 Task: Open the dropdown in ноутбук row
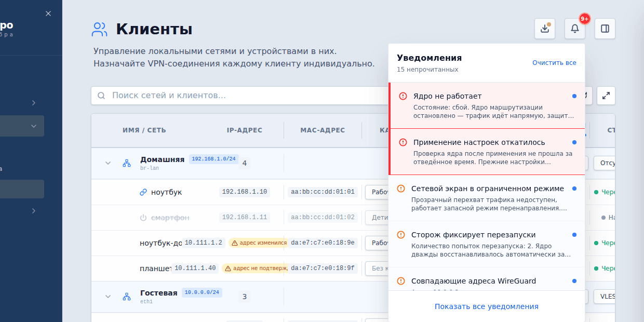[x=377, y=192]
